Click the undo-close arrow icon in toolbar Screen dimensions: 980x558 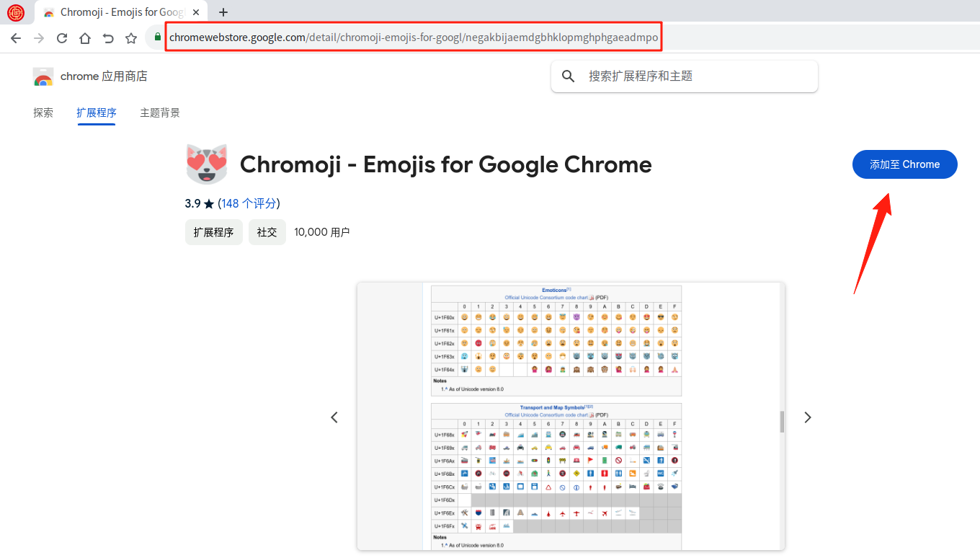coord(108,38)
